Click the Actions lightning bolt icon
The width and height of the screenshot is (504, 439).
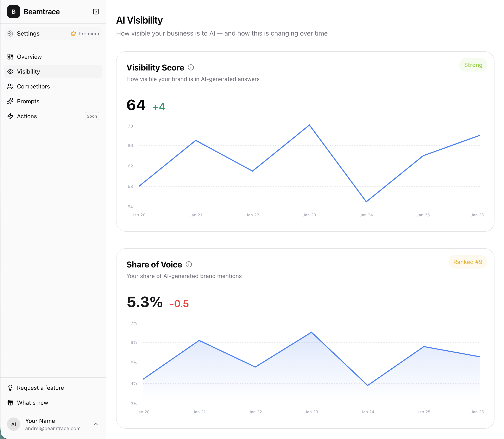tap(10, 116)
